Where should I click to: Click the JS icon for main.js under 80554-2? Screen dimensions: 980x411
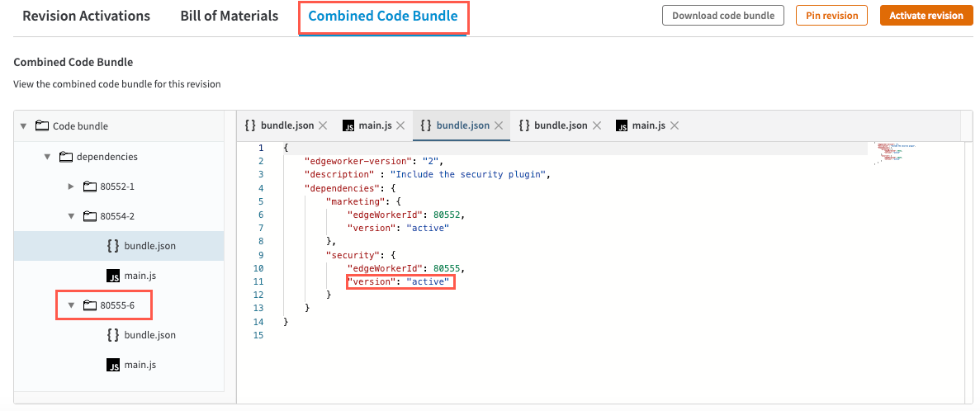(x=113, y=276)
